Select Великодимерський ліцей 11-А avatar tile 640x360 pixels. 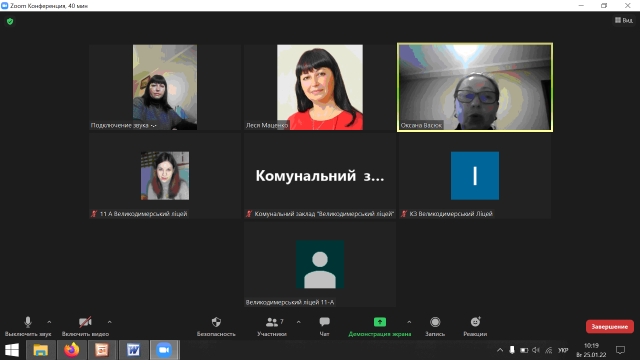pyautogui.click(x=320, y=264)
